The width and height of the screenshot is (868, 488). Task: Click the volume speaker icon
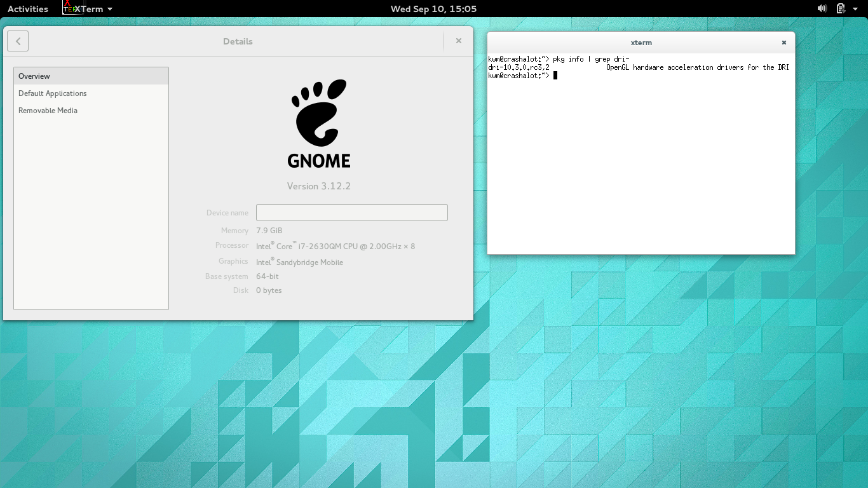pyautogui.click(x=822, y=9)
